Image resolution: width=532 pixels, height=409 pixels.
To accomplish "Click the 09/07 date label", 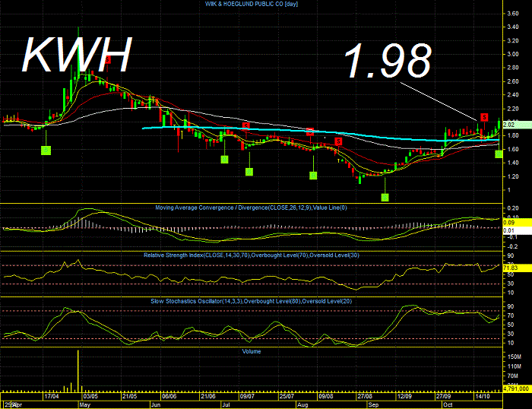I will (247, 396).
